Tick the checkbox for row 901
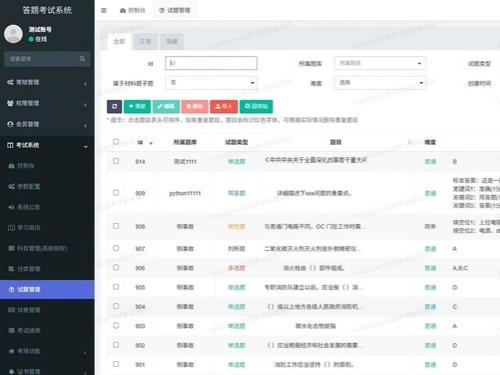The width and height of the screenshot is (500, 375). click(x=116, y=364)
